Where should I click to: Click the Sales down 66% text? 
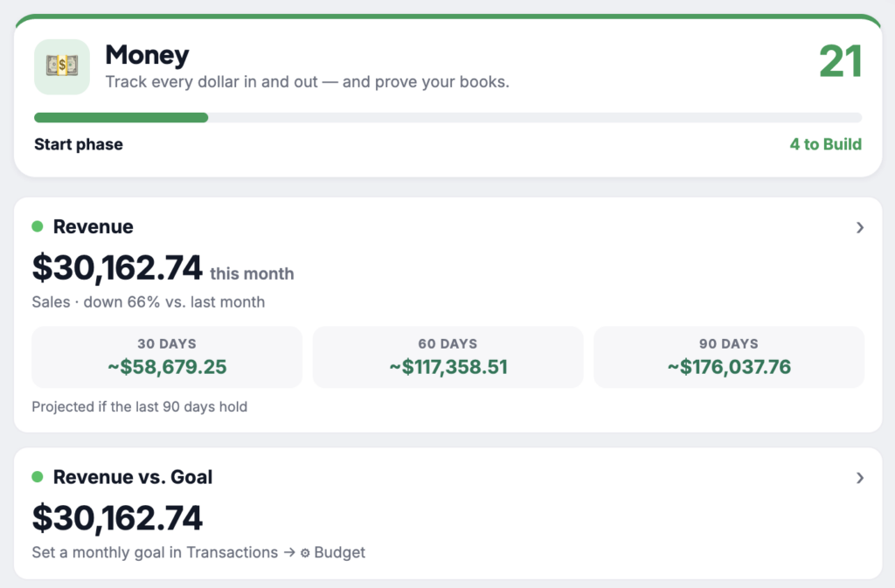(x=149, y=301)
